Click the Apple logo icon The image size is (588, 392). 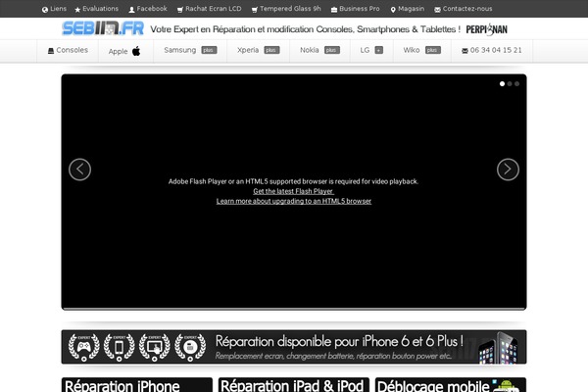pyautogui.click(x=136, y=51)
